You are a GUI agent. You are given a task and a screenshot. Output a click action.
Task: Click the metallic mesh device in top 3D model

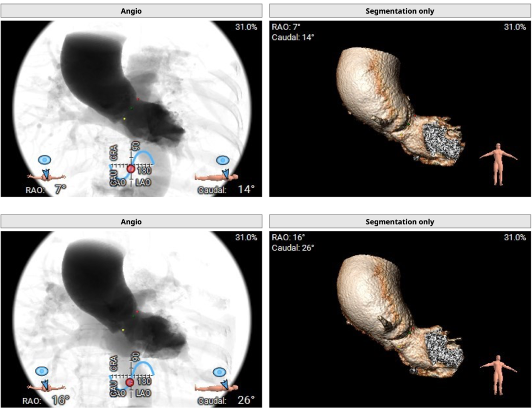[x=442, y=142]
